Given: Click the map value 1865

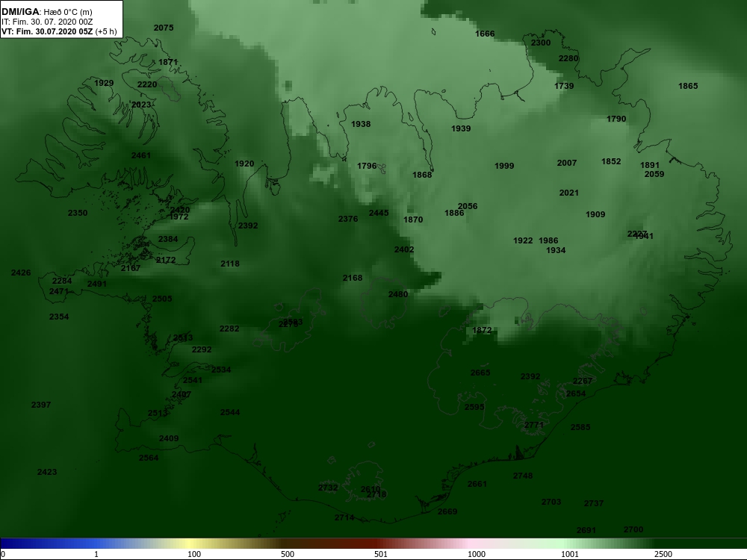Looking at the screenshot, I should [x=689, y=86].
